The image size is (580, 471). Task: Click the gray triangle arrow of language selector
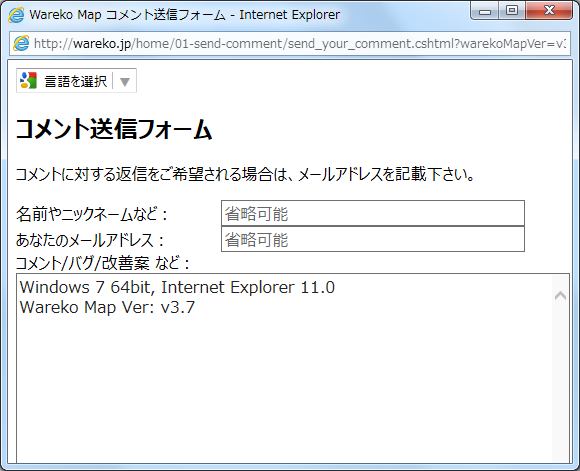pyautogui.click(x=125, y=81)
